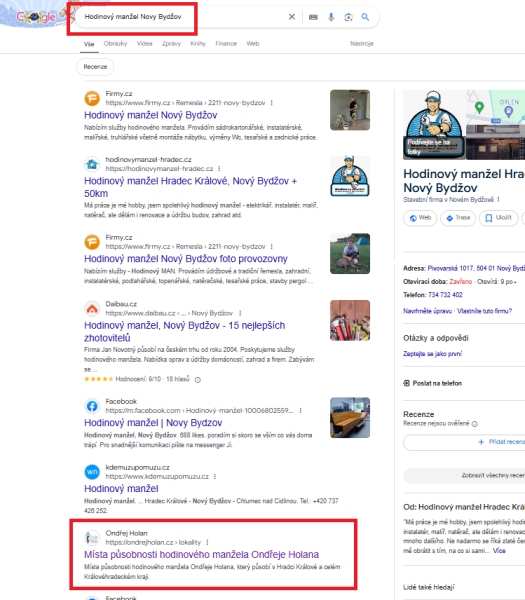Open options dots next to ondrejholan.cz result

[x=207, y=542]
